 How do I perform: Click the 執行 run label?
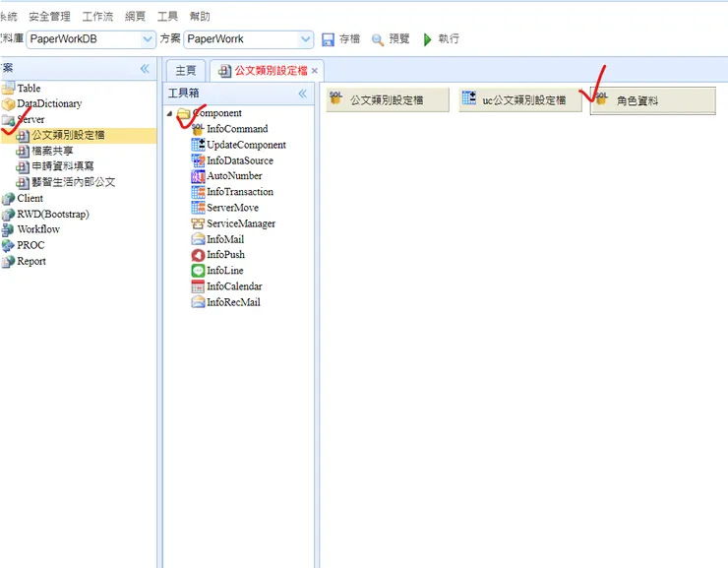449,39
